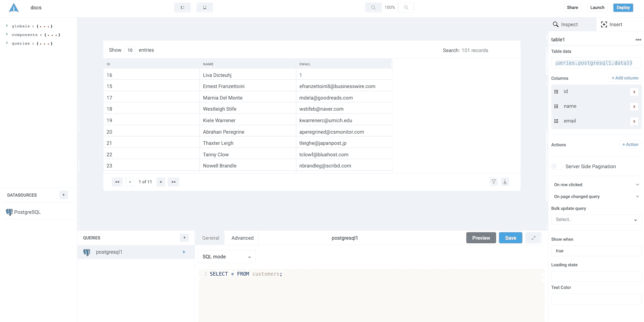Run postgresql1 query with play icon
The image size is (644, 322).
(x=184, y=252)
